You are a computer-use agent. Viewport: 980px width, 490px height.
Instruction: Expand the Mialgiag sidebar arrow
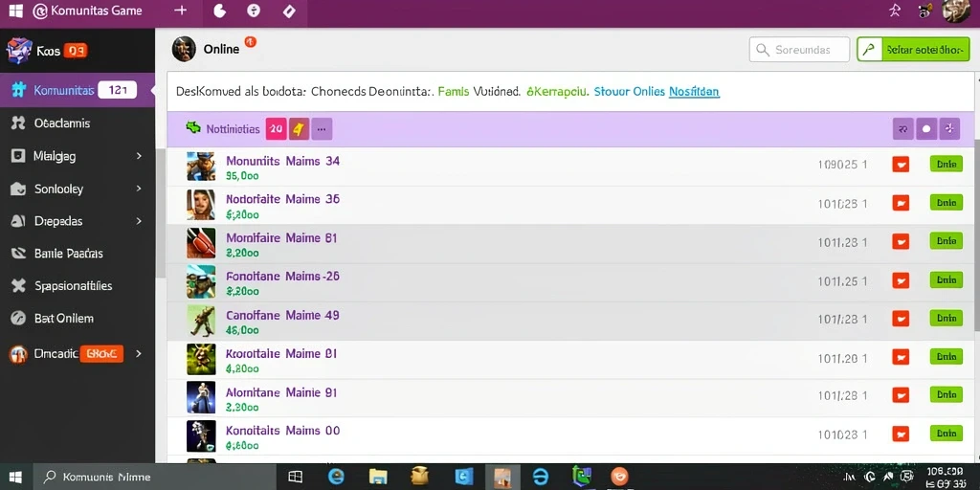(x=139, y=156)
